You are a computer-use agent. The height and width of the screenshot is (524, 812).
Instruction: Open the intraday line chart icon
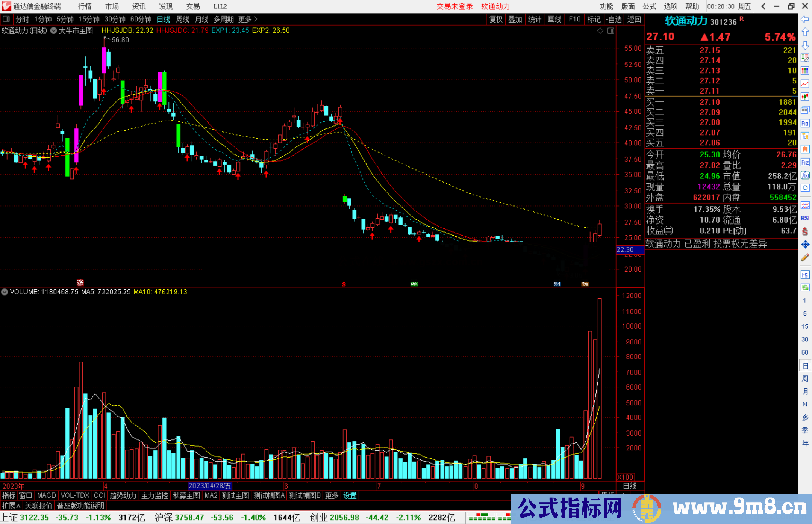(x=805, y=84)
